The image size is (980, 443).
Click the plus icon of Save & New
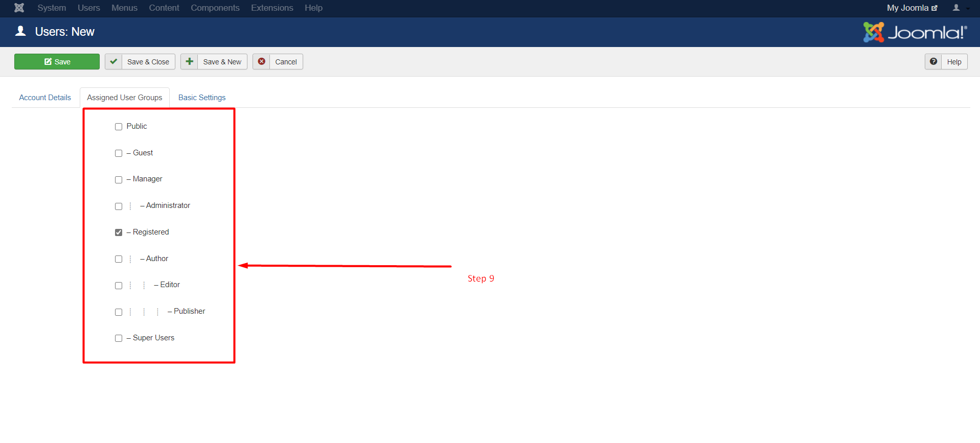(189, 61)
